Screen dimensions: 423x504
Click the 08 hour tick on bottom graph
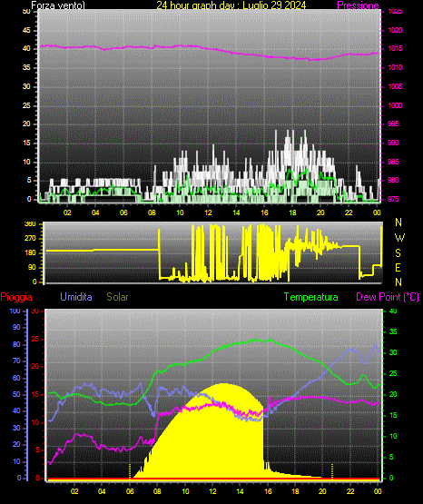click(157, 491)
